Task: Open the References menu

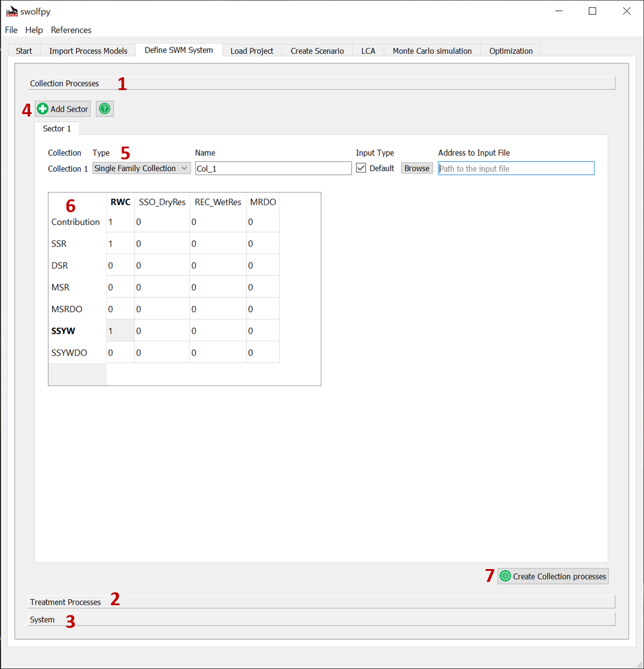Action: [71, 30]
